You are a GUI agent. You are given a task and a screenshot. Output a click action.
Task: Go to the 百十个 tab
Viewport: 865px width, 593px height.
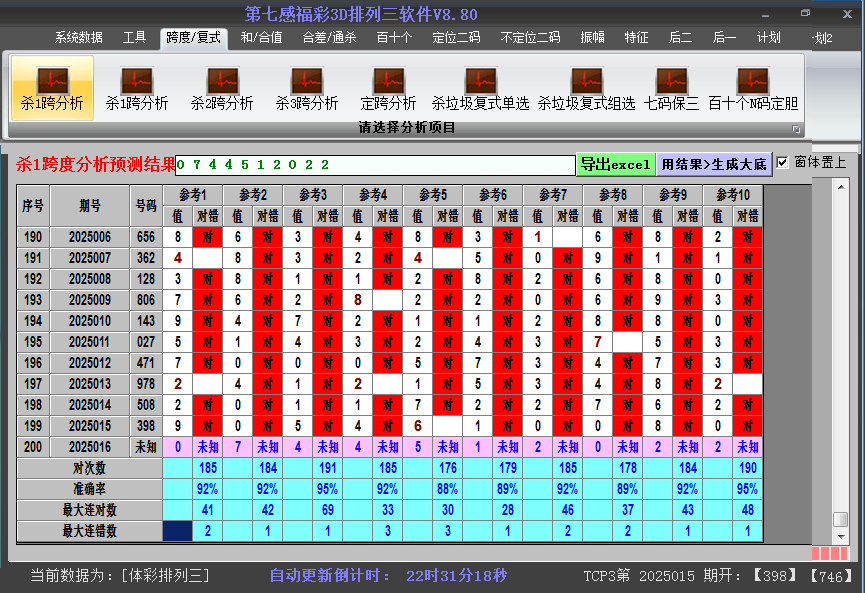pyautogui.click(x=394, y=38)
